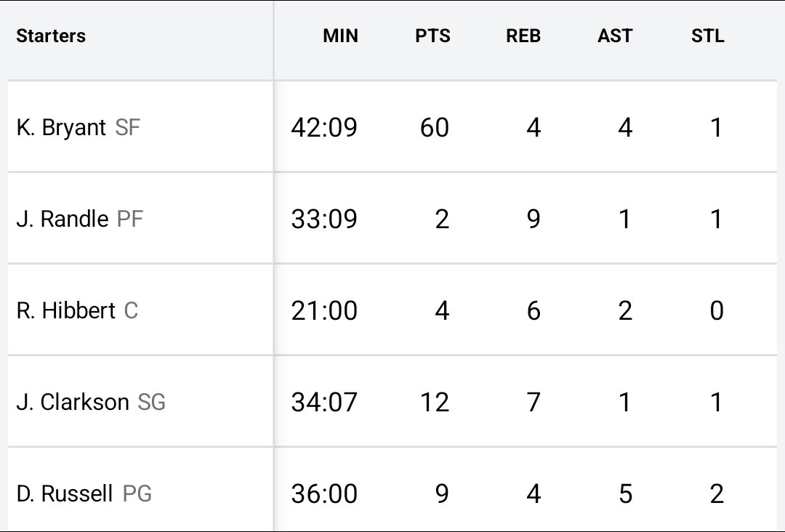Viewport: 785px width, 532px height.
Task: Click Clarkson's 12 points value
Action: click(435, 402)
